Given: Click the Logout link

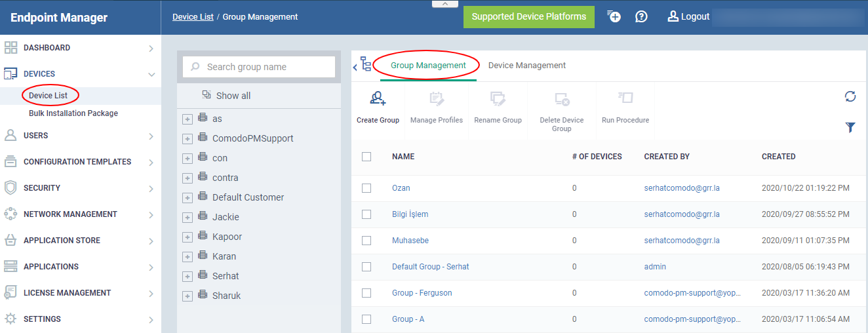Looking at the screenshot, I should [695, 16].
